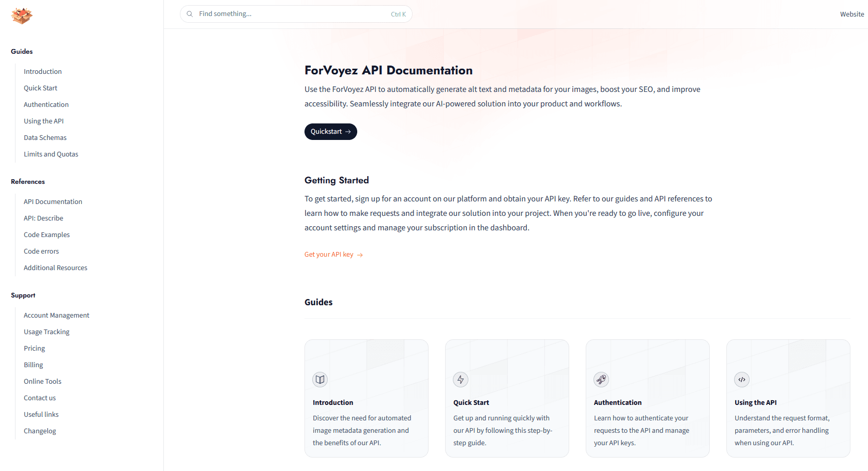Click the arrow next to Get your API key
The height and width of the screenshot is (471, 868).
pos(360,255)
